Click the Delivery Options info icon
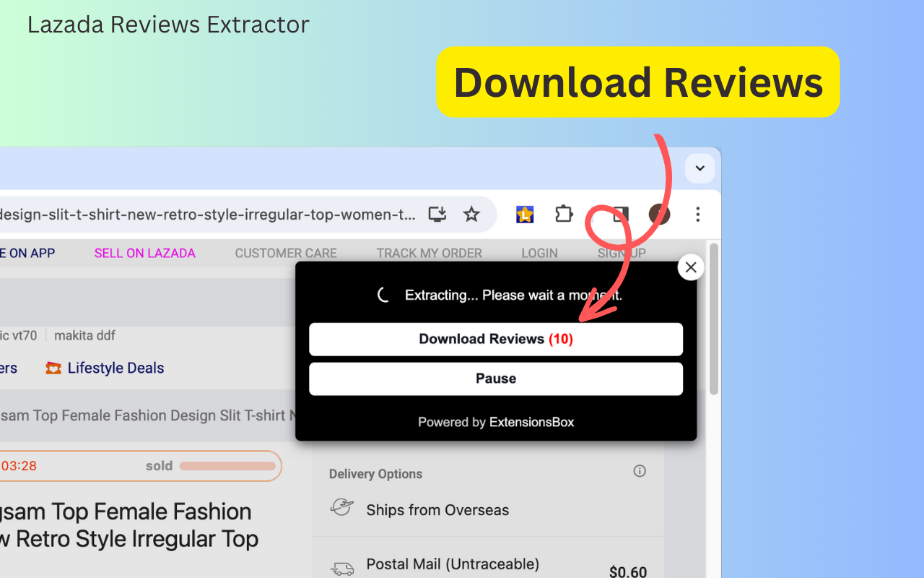The width and height of the screenshot is (924, 578). pyautogui.click(x=640, y=470)
